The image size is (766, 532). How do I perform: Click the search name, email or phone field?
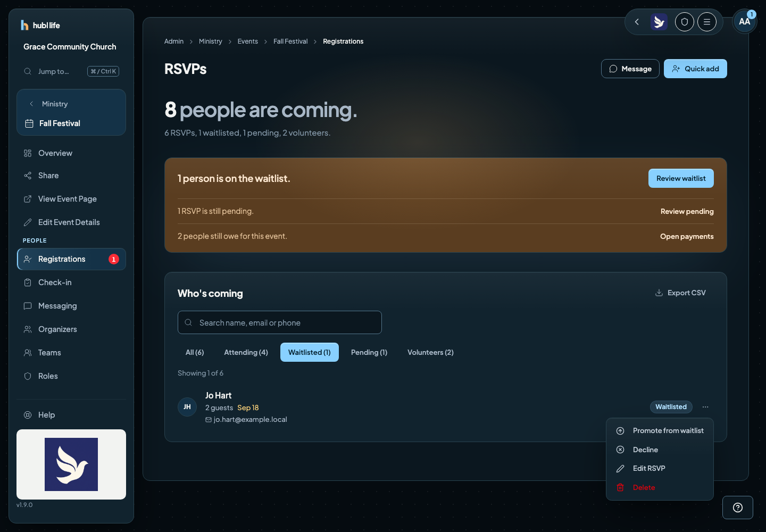280,322
